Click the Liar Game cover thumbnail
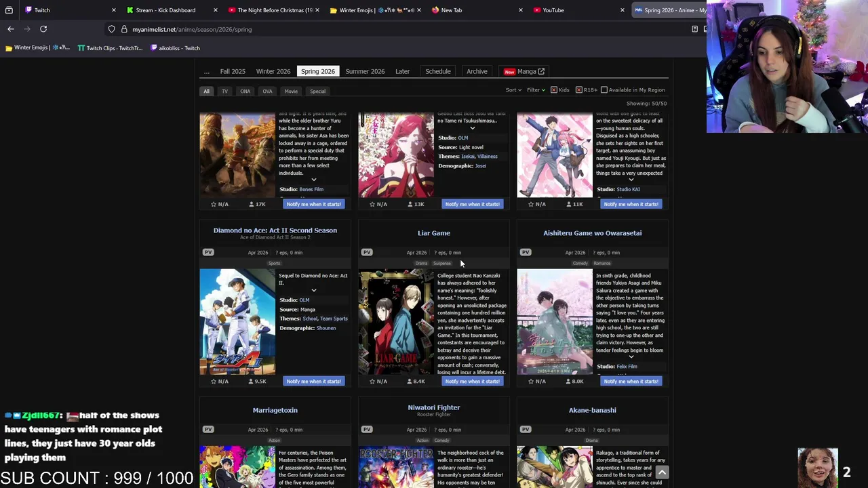 coord(396,322)
